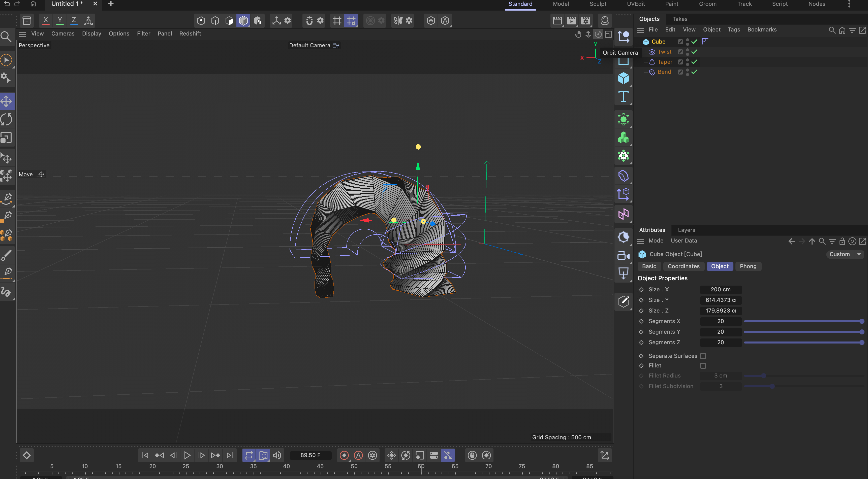Render the current view
Image resolution: width=868 pixels, height=479 pixels.
557,21
